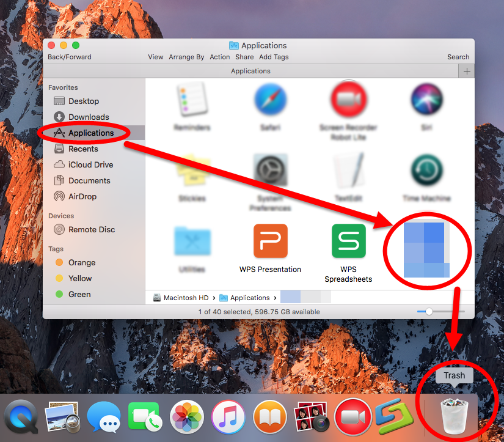Switch to the Applications tab
The image size is (504, 442).
point(250,71)
